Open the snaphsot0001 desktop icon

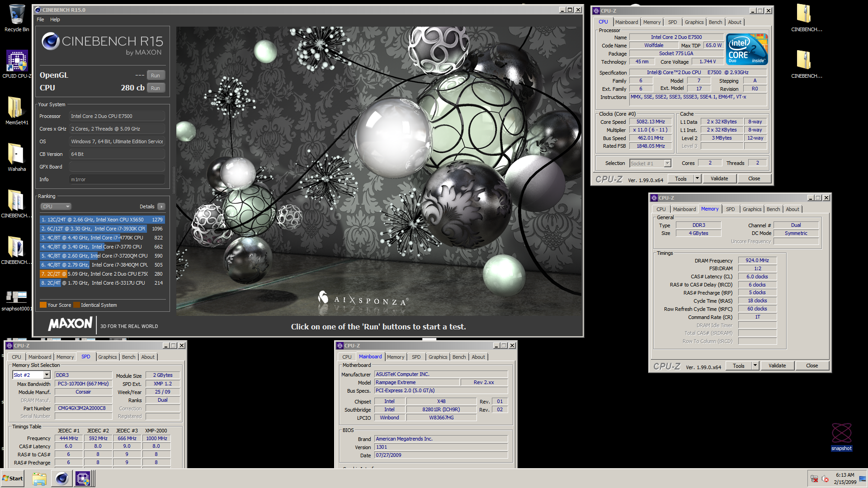[17, 300]
